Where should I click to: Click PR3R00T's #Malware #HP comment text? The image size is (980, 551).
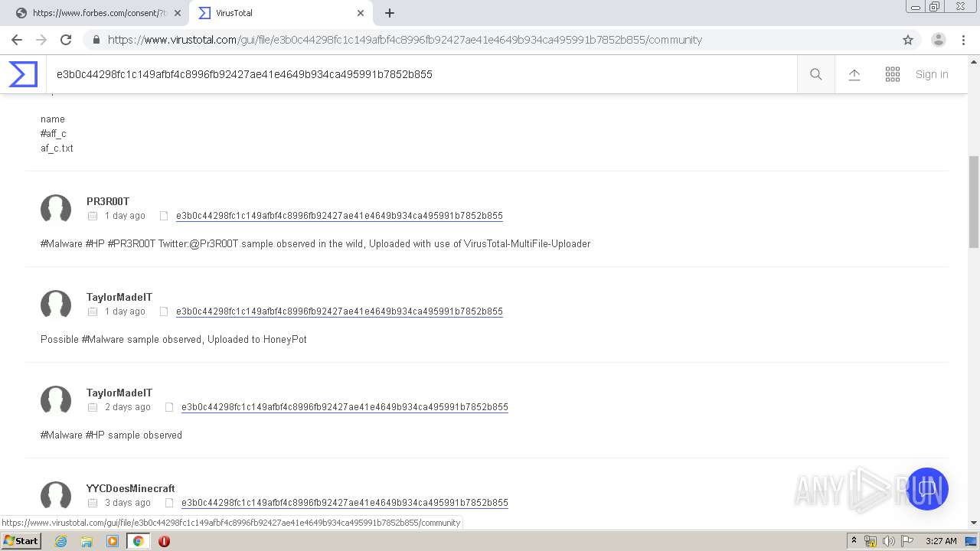pos(315,243)
